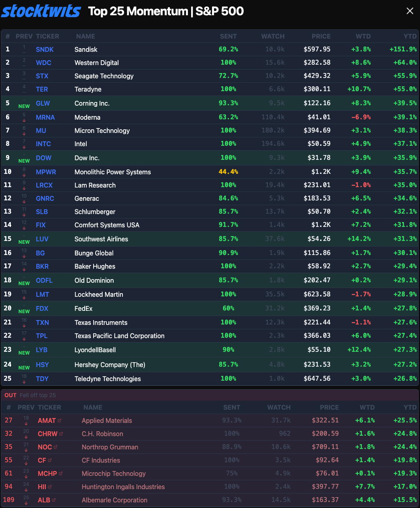The width and height of the screenshot is (420, 508).
Task: Open the GLW ticker for Corning Inc.
Action: (43, 103)
